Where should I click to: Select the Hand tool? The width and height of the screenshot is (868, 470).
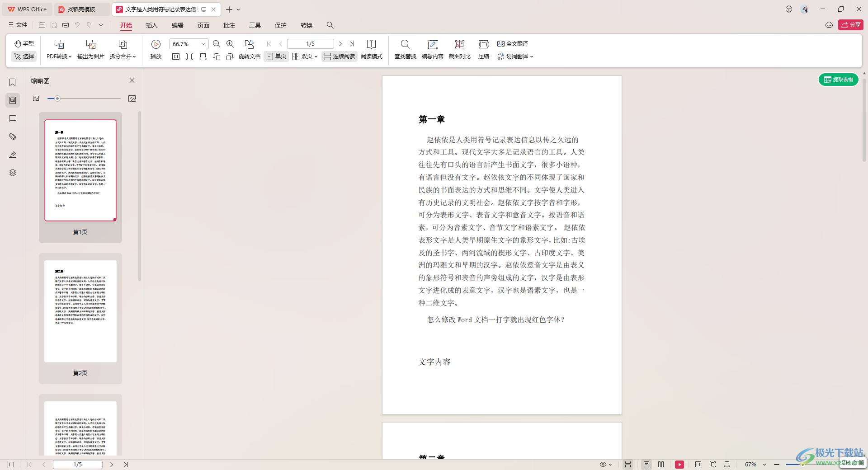point(24,44)
